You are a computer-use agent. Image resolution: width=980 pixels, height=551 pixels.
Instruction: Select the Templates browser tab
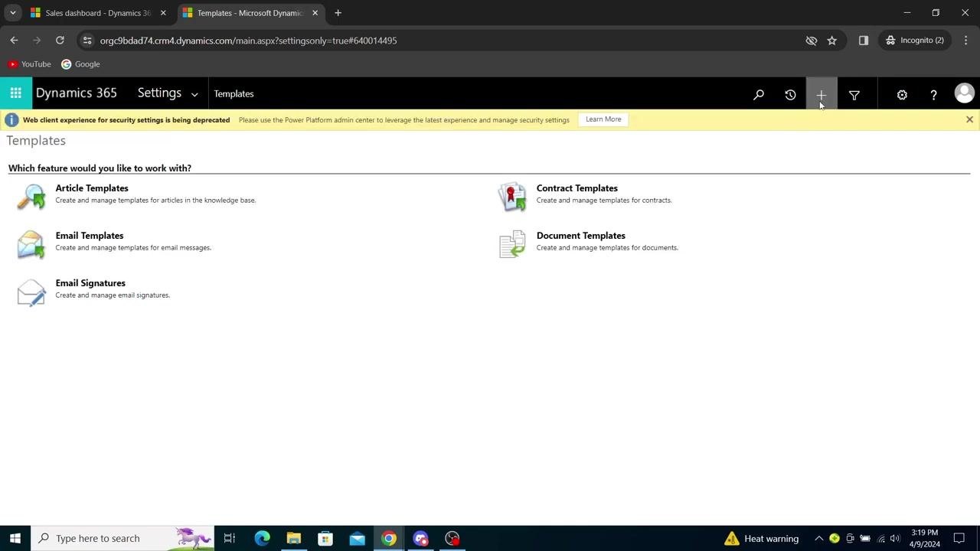tap(250, 13)
